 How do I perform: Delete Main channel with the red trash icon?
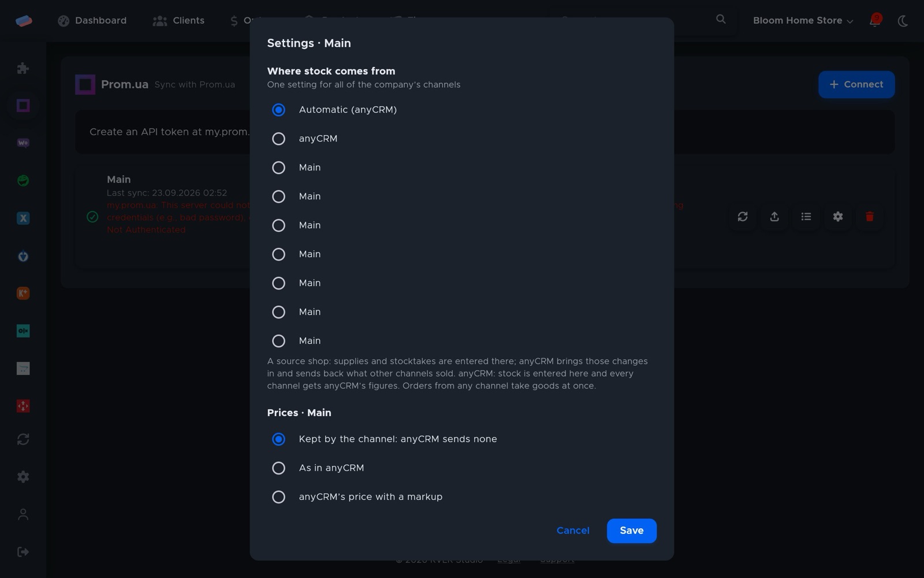[870, 217]
